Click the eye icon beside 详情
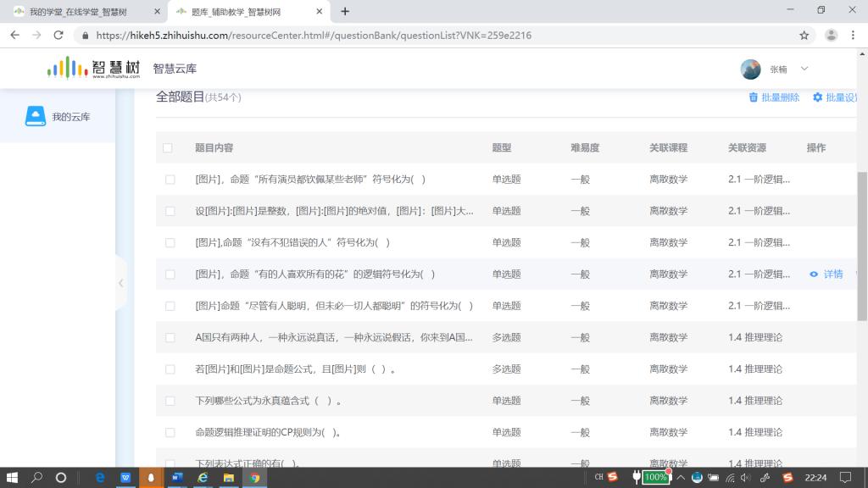Viewport: 868px width, 488px height. (x=814, y=274)
